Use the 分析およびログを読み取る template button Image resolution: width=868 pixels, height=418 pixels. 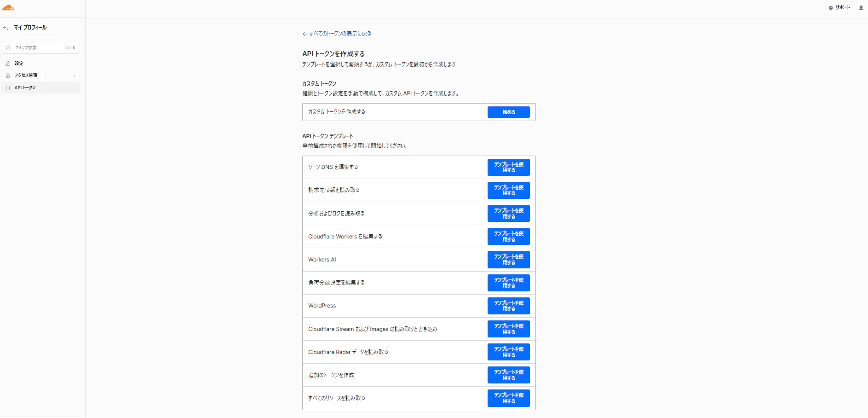click(509, 214)
